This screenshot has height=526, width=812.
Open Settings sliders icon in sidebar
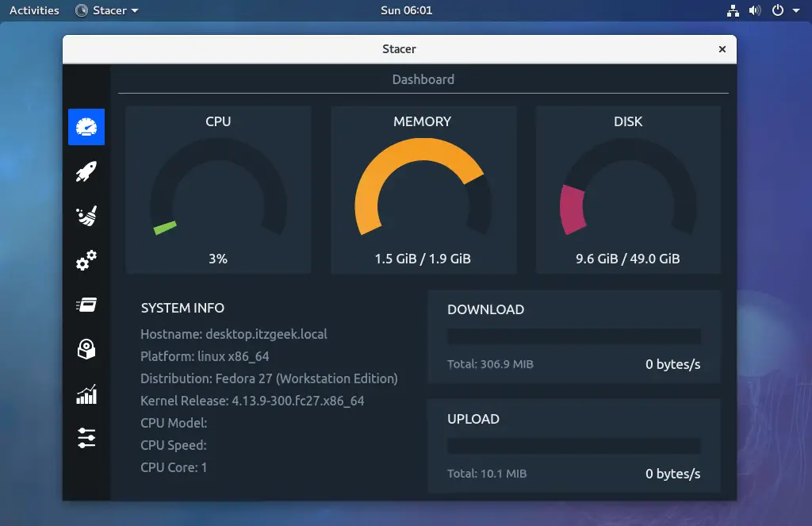coord(86,438)
